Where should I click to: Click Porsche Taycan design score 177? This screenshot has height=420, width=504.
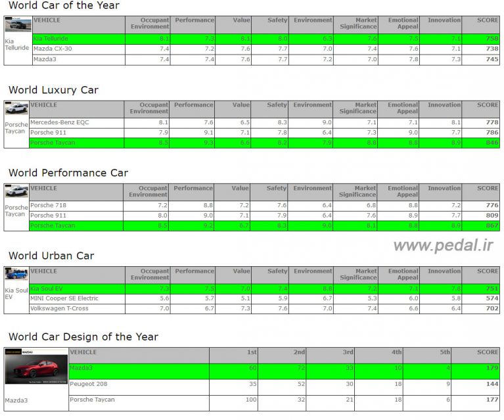click(492, 400)
